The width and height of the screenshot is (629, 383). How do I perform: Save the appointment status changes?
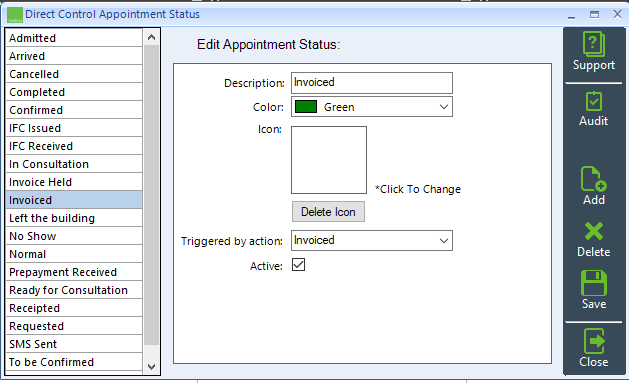594,290
